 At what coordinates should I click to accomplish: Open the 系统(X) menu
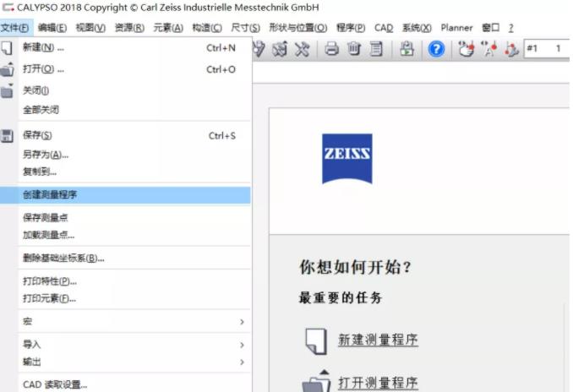pos(417,28)
